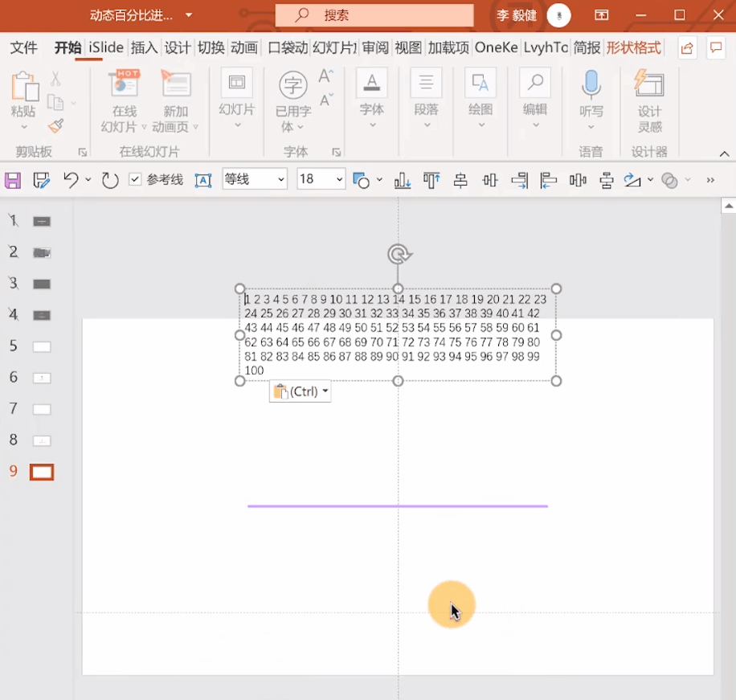736x700 pixels.
Task: Align objects to the right icon
Action: tap(520, 180)
